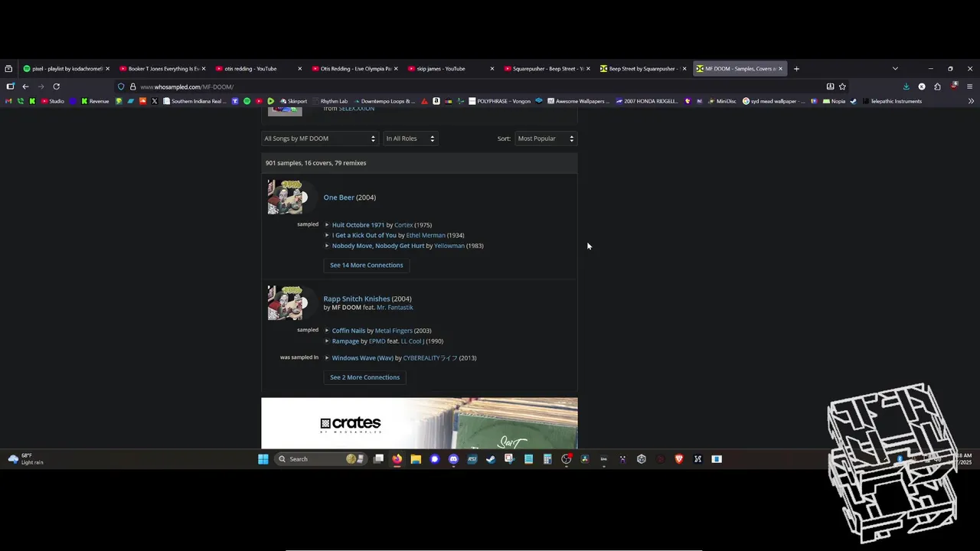Bookmark this page with the star icon

[842, 86]
